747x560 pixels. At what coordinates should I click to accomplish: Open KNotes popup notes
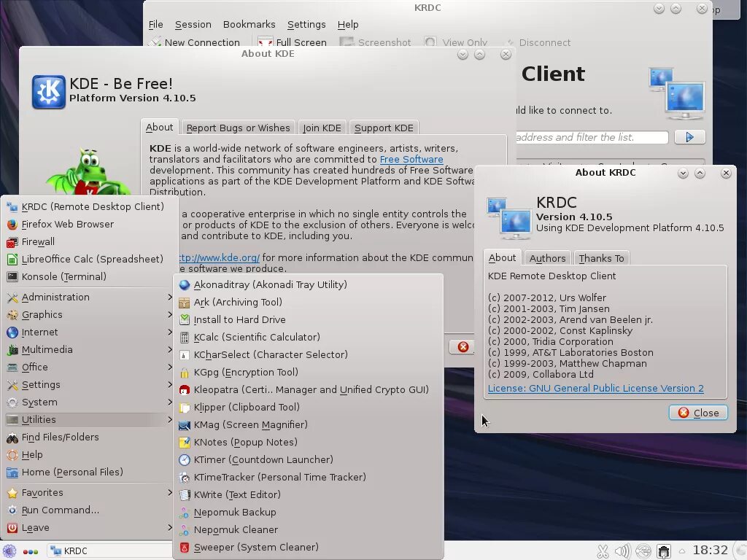(309, 443)
